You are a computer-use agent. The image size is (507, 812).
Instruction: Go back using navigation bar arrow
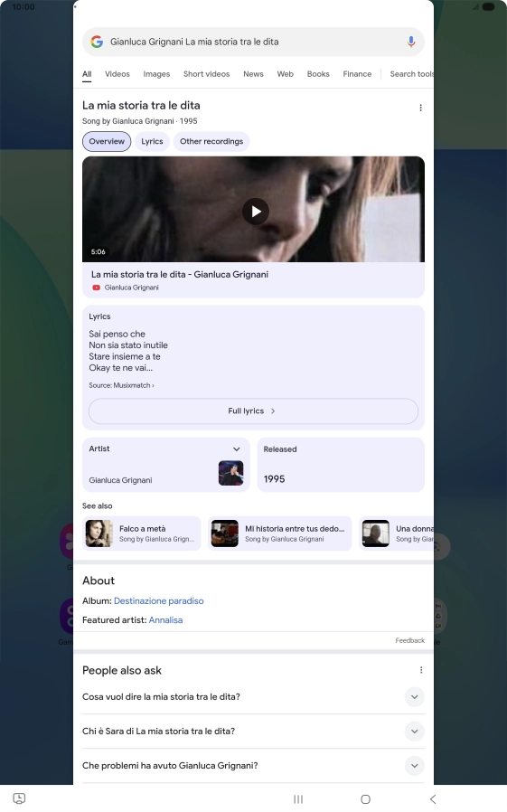click(433, 798)
